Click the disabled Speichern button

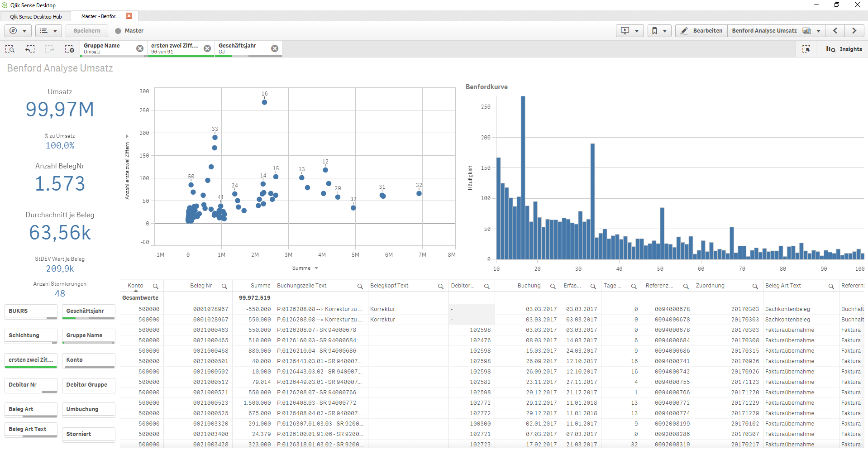pos(87,31)
